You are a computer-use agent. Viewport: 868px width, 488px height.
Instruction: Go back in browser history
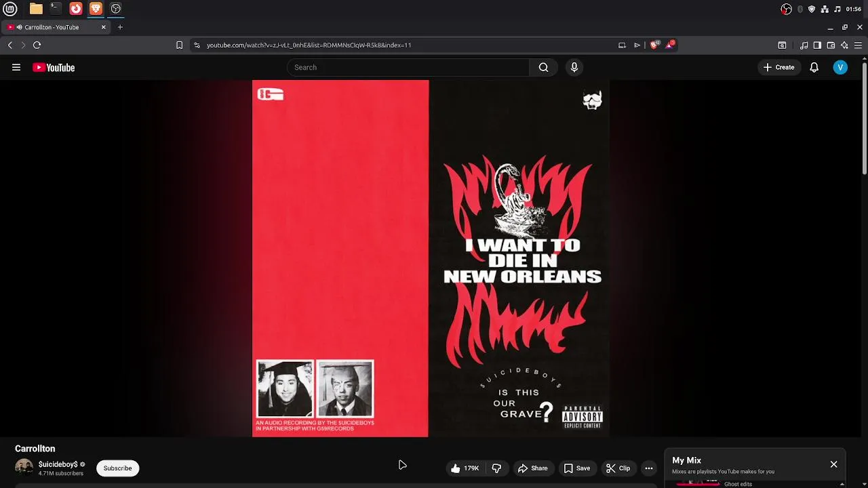tap(10, 45)
